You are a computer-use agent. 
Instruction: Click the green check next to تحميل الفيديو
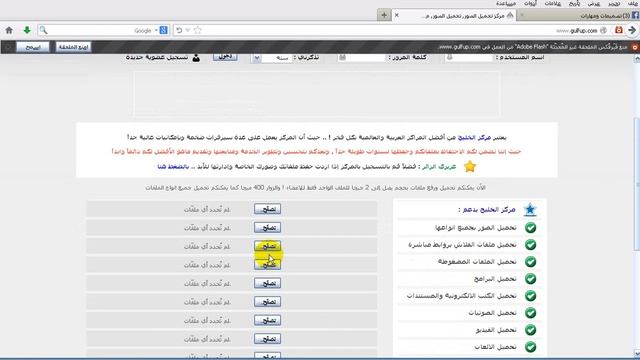pyautogui.click(x=530, y=330)
